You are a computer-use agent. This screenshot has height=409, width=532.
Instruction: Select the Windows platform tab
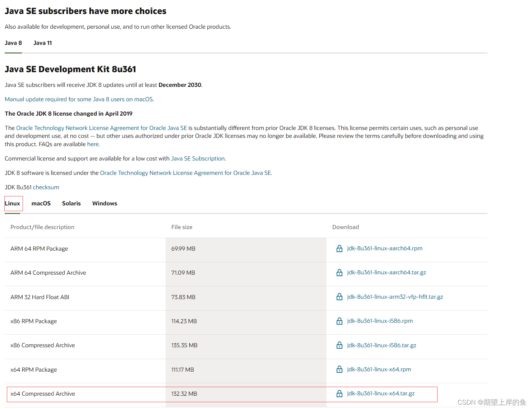click(105, 203)
